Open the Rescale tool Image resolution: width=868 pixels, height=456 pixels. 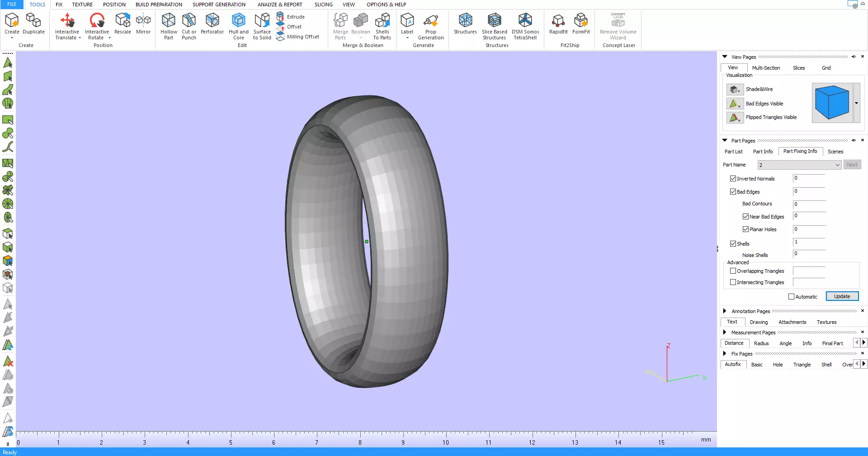pyautogui.click(x=123, y=24)
